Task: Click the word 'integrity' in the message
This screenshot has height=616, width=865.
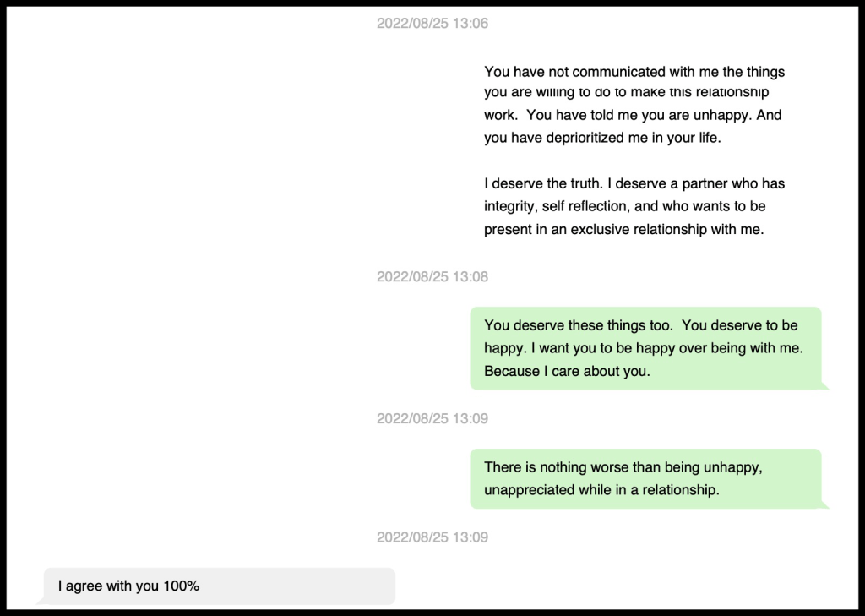Action: [509, 206]
